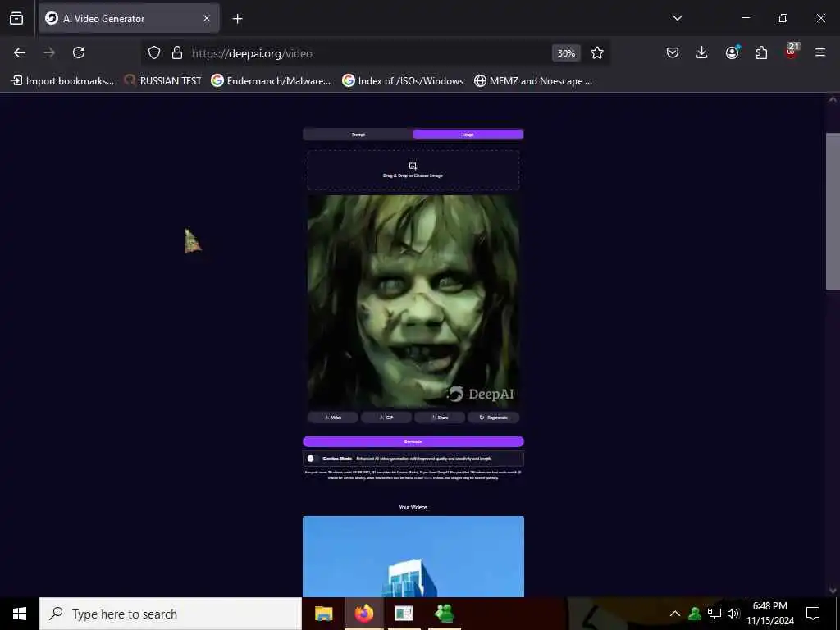Open the Downloads panel
This screenshot has width=840, height=630.
(702, 52)
